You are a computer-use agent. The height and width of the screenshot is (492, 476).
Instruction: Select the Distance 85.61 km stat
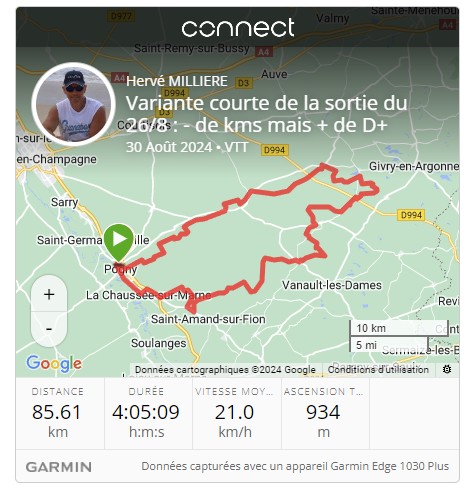pos(57,414)
